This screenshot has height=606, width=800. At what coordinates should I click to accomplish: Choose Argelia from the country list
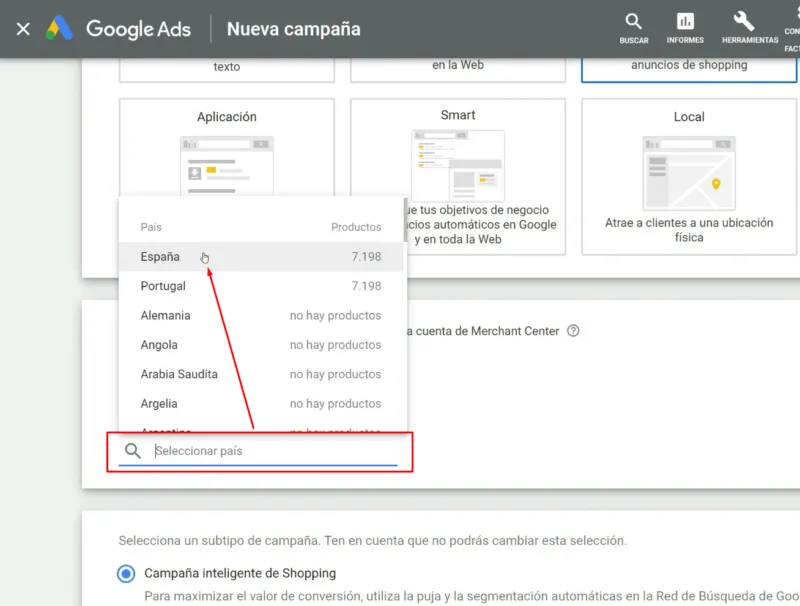(x=261, y=404)
